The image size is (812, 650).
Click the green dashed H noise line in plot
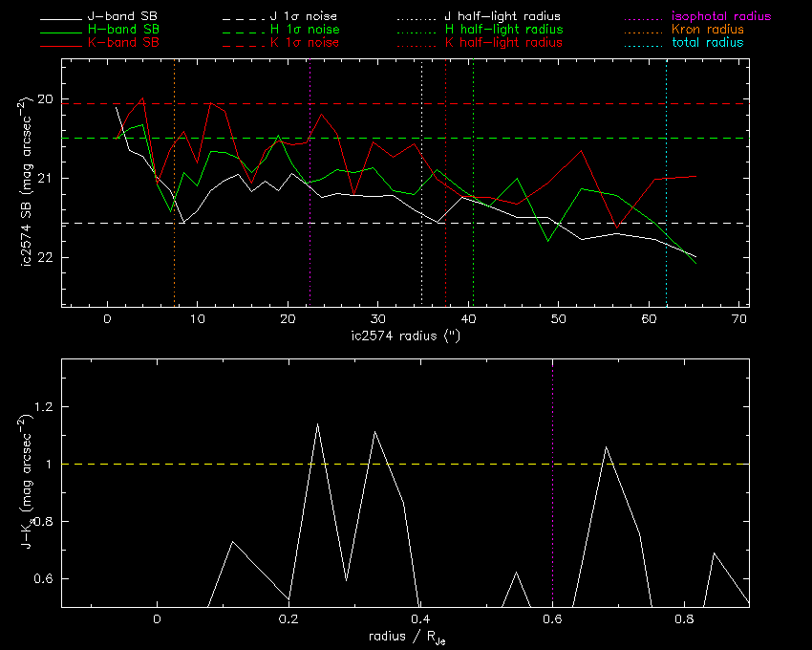(573, 139)
